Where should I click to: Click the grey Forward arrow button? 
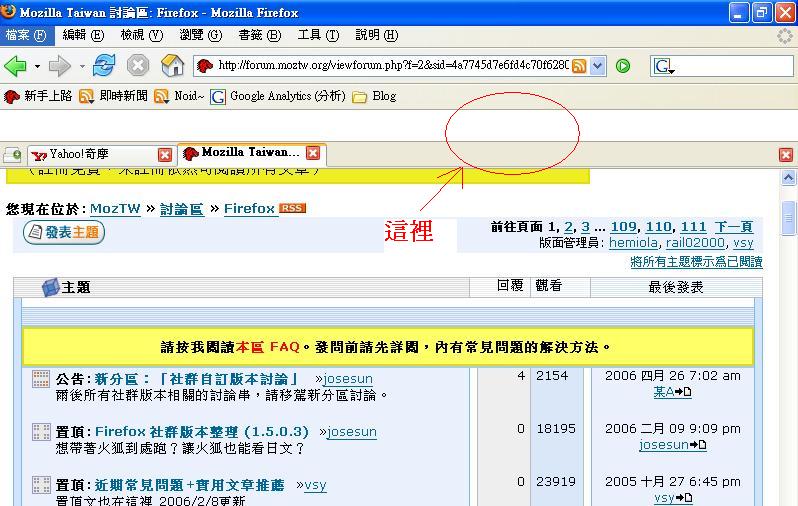pyautogui.click(x=60, y=66)
